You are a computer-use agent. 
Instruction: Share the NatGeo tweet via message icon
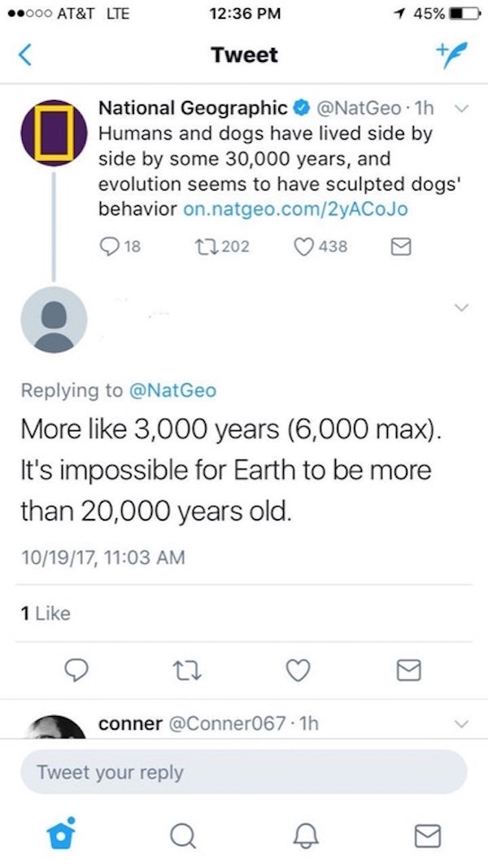tap(402, 246)
